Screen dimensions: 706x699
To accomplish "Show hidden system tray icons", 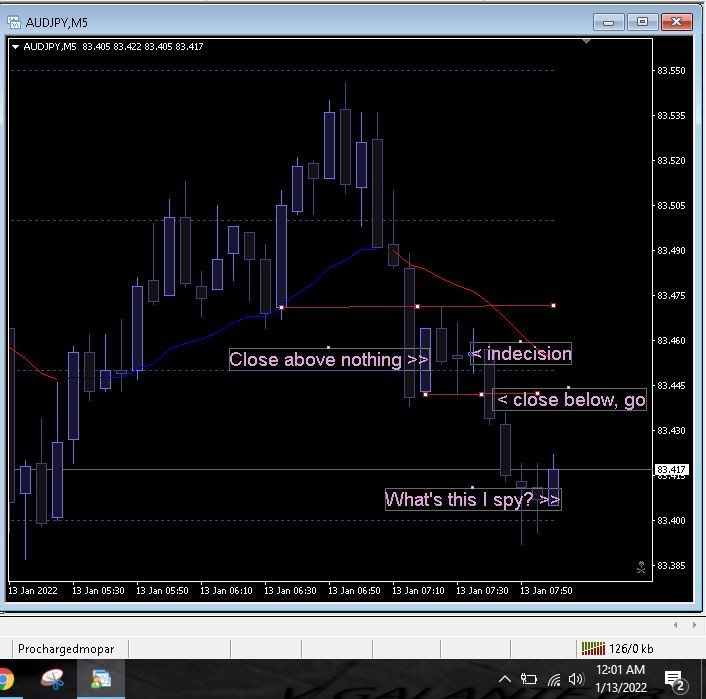I will 505,679.
